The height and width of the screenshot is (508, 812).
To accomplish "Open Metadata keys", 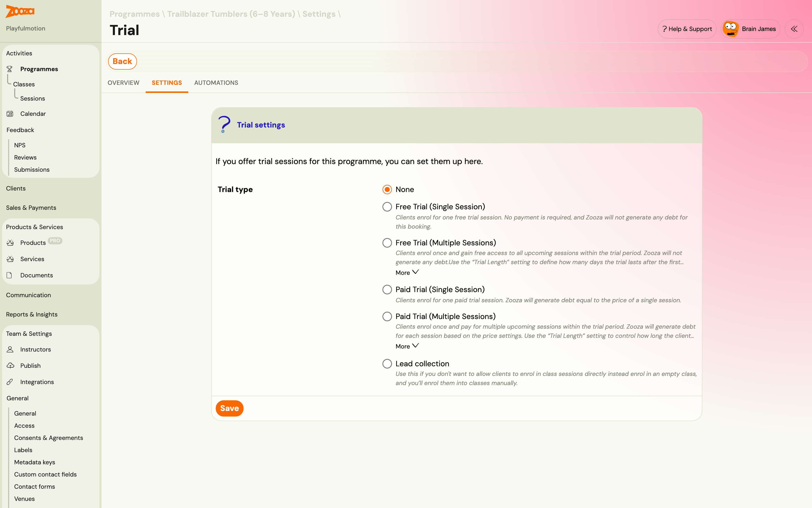I will pyautogui.click(x=35, y=462).
